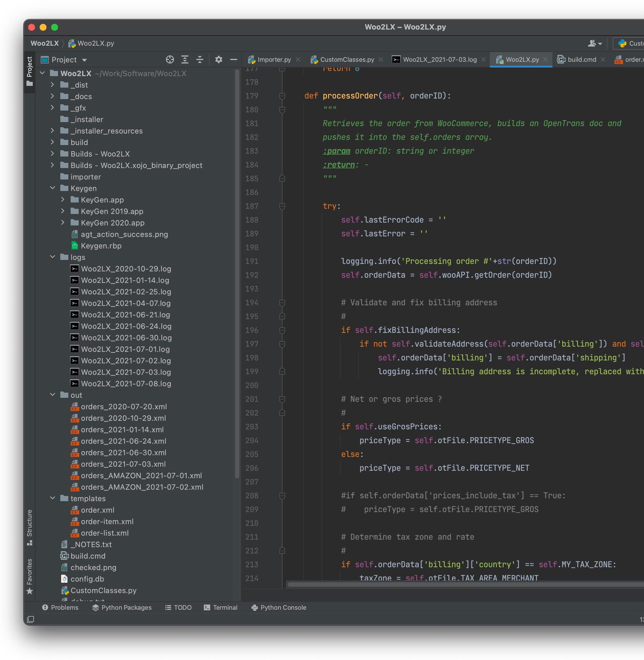Close the Importer.py tab

pos(298,59)
